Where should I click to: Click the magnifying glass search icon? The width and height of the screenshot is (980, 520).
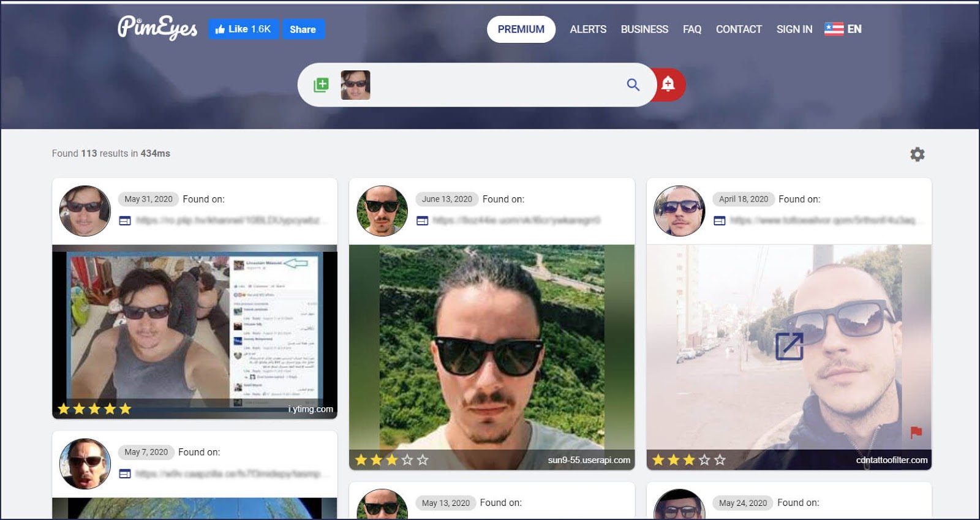pos(633,85)
